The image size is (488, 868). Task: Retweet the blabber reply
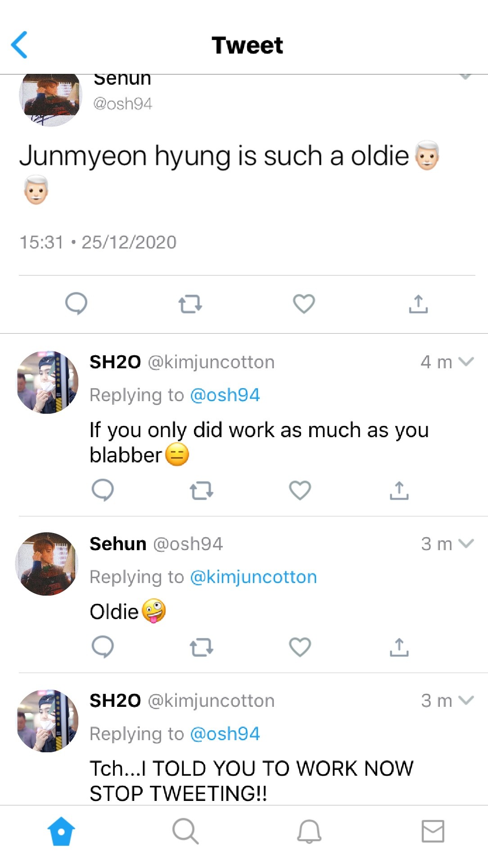click(x=201, y=490)
